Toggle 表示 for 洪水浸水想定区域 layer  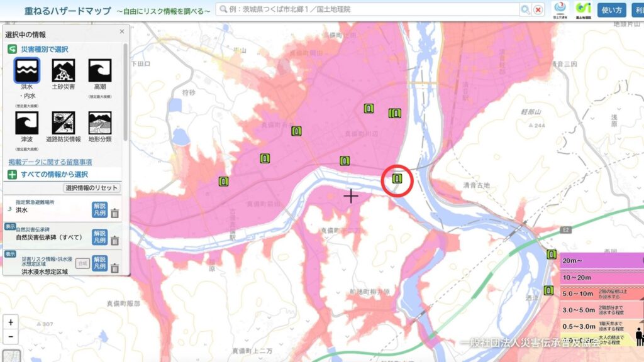click(9, 255)
